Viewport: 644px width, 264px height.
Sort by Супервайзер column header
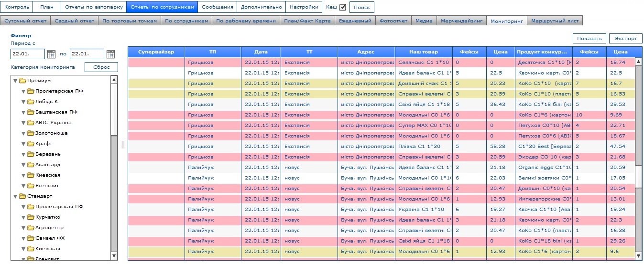tap(156, 52)
